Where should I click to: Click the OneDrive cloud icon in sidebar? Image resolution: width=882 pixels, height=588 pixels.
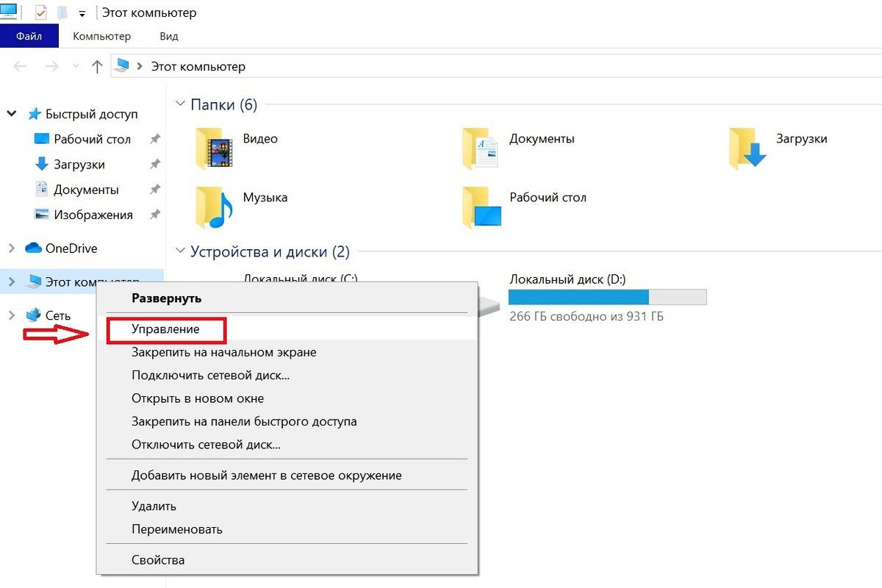[33, 248]
